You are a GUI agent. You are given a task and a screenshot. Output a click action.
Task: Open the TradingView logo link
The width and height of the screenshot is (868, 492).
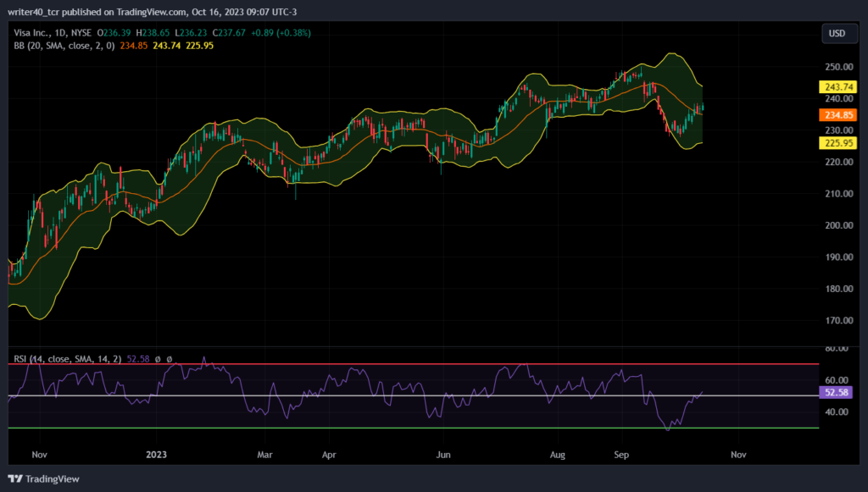click(x=44, y=478)
